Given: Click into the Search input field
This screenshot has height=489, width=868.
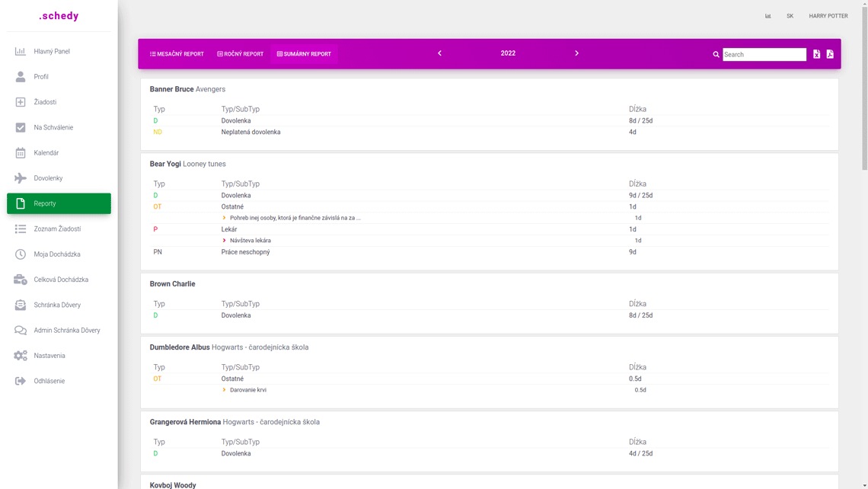Looking at the screenshot, I should click(764, 55).
